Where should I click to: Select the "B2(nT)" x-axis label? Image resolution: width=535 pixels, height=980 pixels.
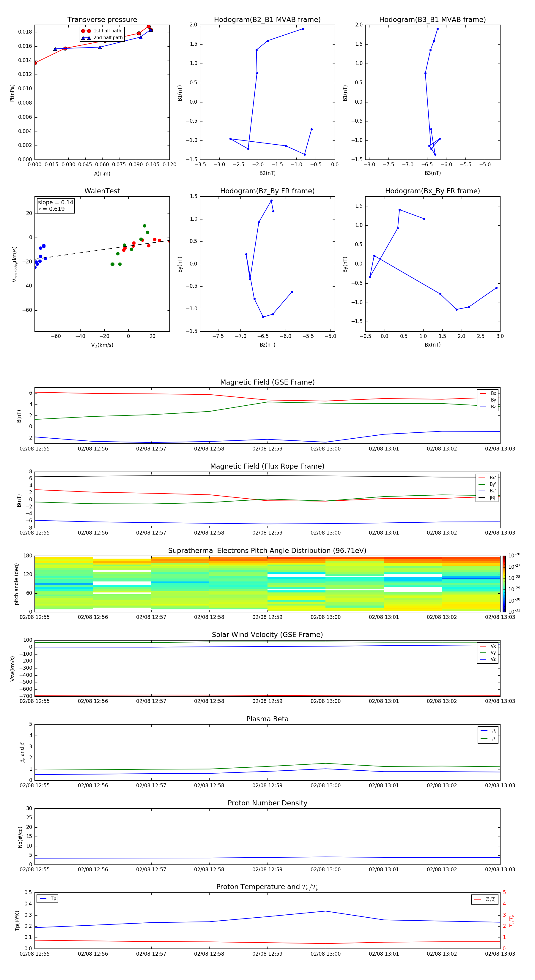267,173
